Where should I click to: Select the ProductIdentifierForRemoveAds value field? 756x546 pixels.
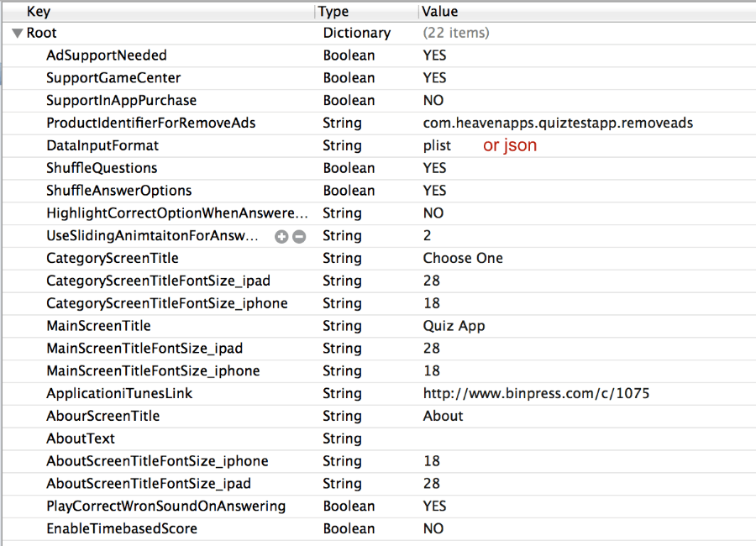(x=558, y=123)
